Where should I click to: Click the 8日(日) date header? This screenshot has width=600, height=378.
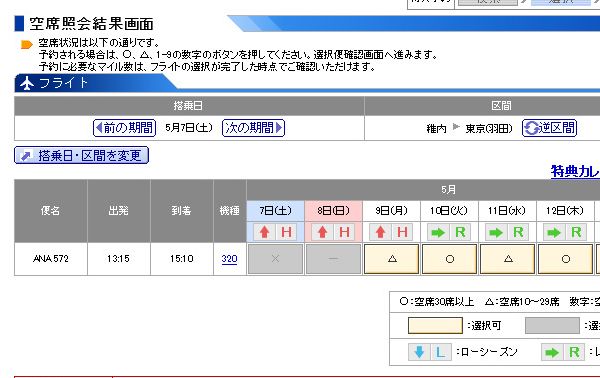pos(334,210)
